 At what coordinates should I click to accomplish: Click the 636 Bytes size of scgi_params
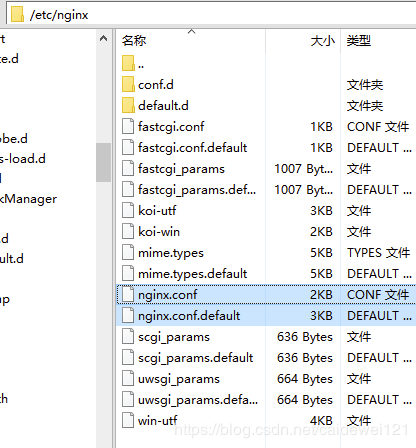click(305, 337)
